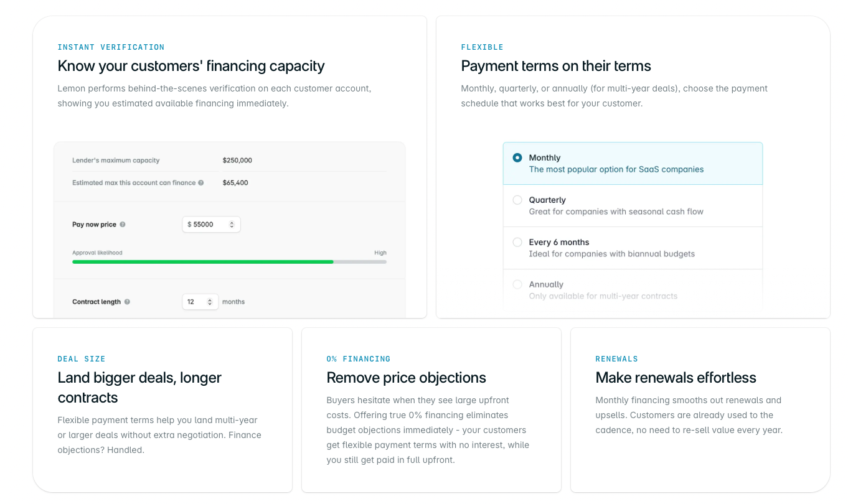Open the "Land bigger deals, longer contracts" card
The width and height of the screenshot is (848, 504).
[x=163, y=409]
